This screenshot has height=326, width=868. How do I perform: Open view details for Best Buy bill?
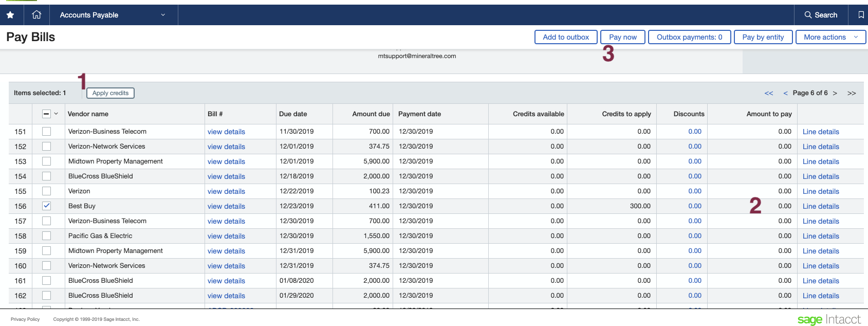pyautogui.click(x=226, y=206)
